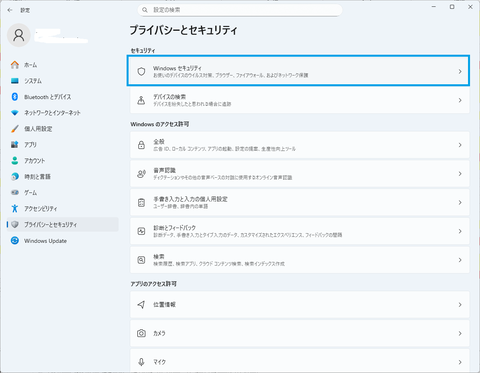Click the 設定の検索 search field

coord(240,10)
